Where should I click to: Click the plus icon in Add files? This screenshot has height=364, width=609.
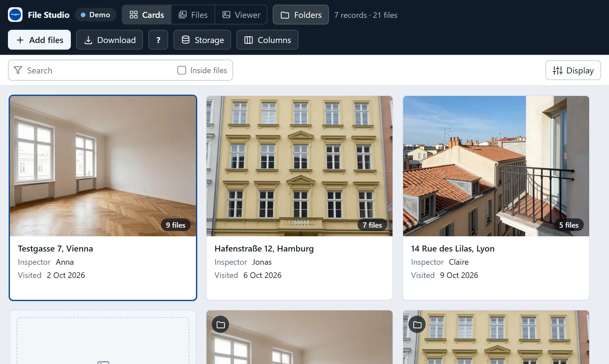[20, 40]
